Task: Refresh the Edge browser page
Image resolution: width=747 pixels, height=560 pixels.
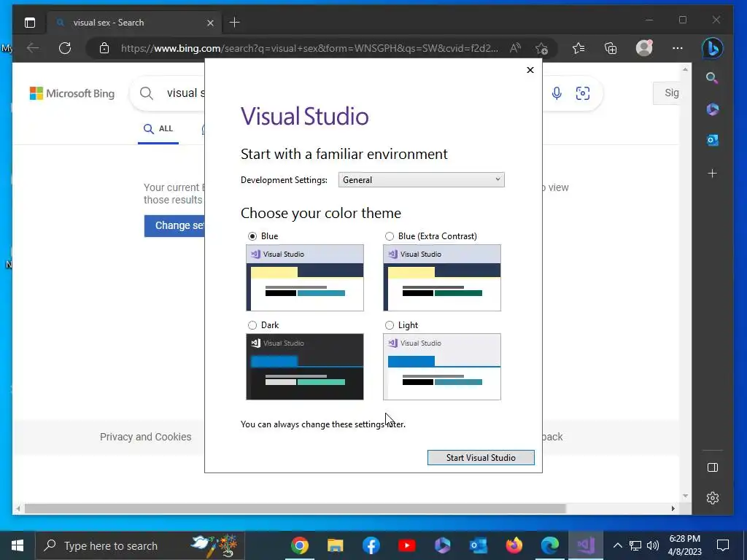Action: click(x=65, y=48)
